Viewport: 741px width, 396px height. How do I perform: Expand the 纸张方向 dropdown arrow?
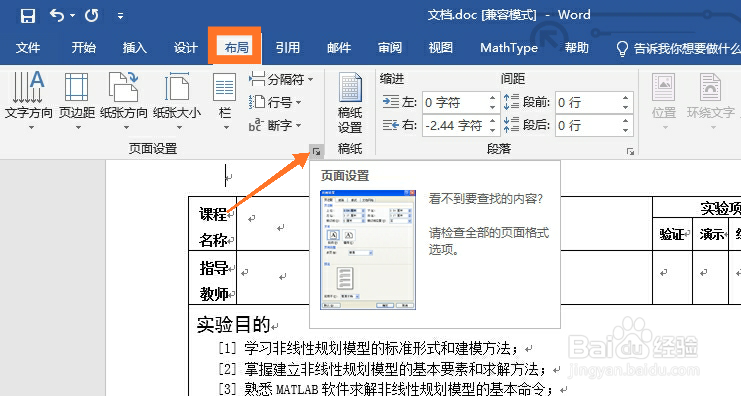[x=126, y=128]
